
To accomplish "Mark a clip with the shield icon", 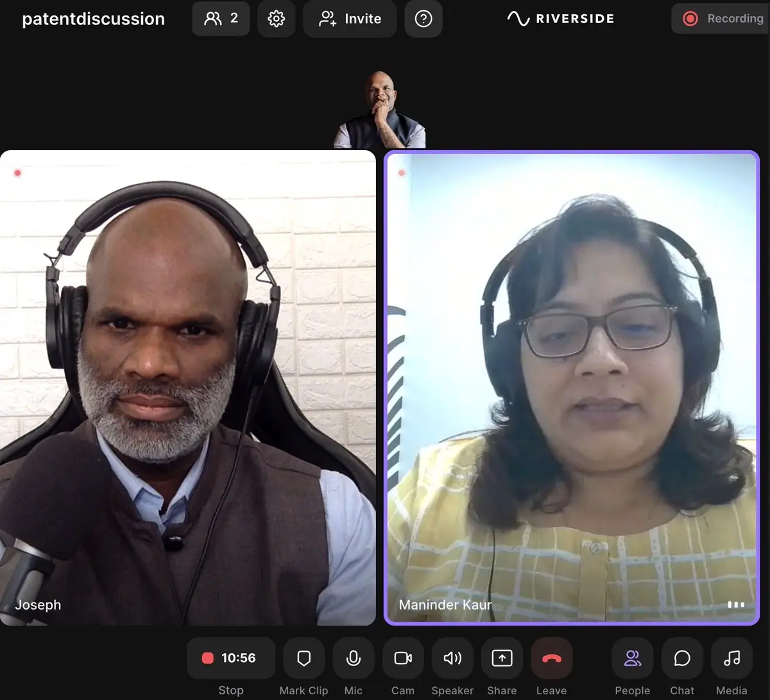I will (x=304, y=658).
